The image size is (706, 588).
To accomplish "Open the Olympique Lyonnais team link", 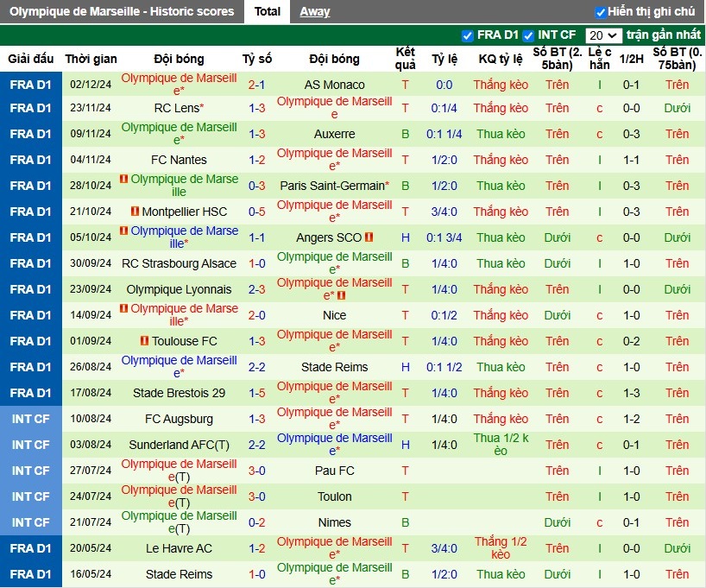I will 179,289.
